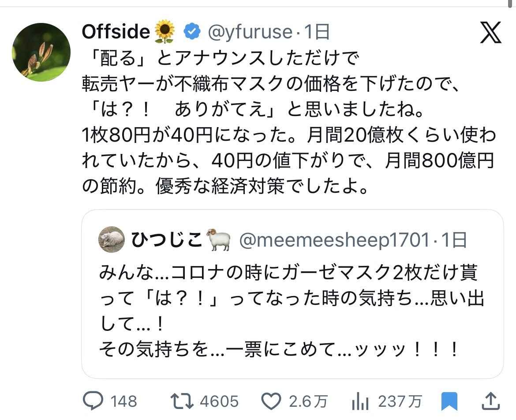Like the post with heart icon
516x420 pixels.
272,401
